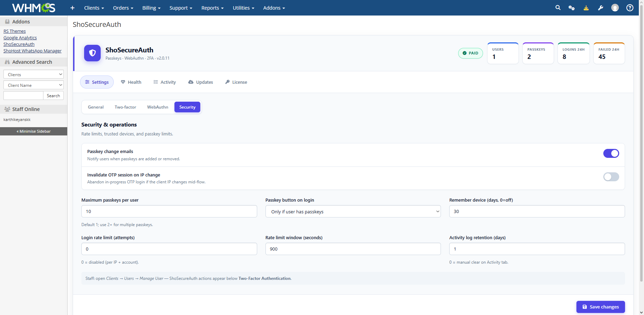The height and width of the screenshot is (315, 644).
Task: Open the automation gears icon
Action: click(572, 8)
